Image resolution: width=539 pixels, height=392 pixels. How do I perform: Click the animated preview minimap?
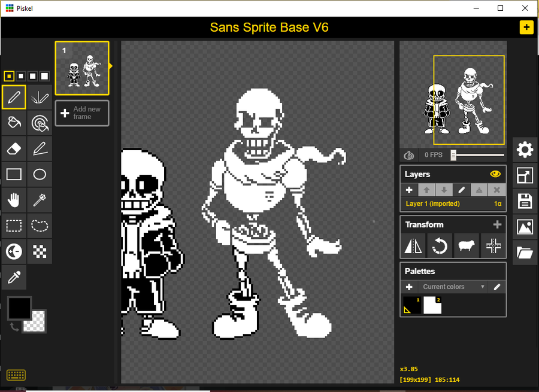click(453, 95)
